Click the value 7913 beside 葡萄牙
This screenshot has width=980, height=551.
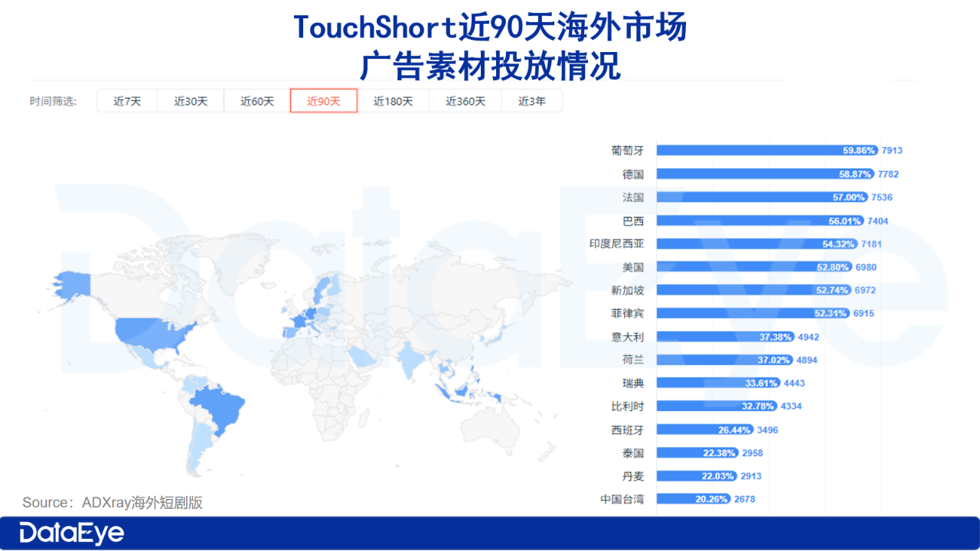892,151
